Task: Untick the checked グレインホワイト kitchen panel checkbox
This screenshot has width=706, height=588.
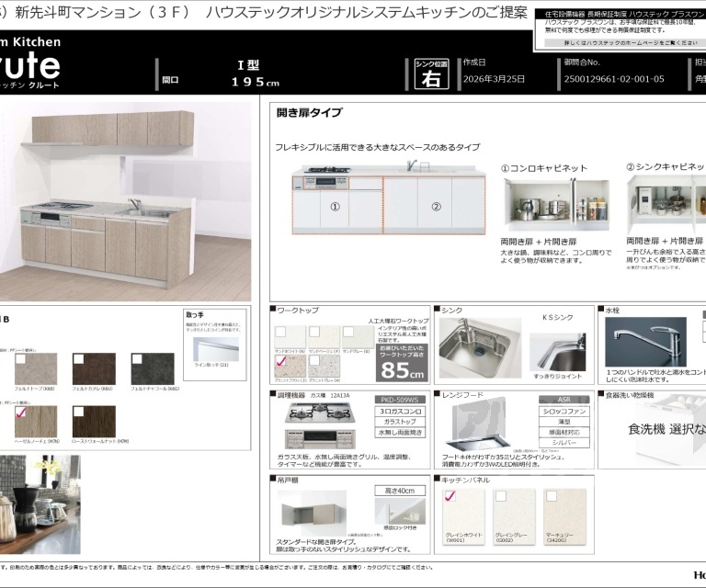Action: click(x=450, y=496)
